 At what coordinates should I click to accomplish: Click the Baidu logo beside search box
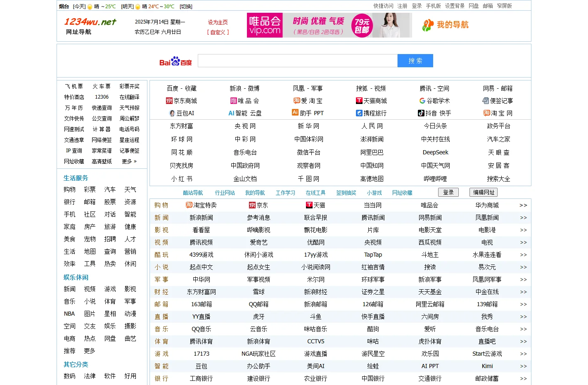click(x=175, y=61)
